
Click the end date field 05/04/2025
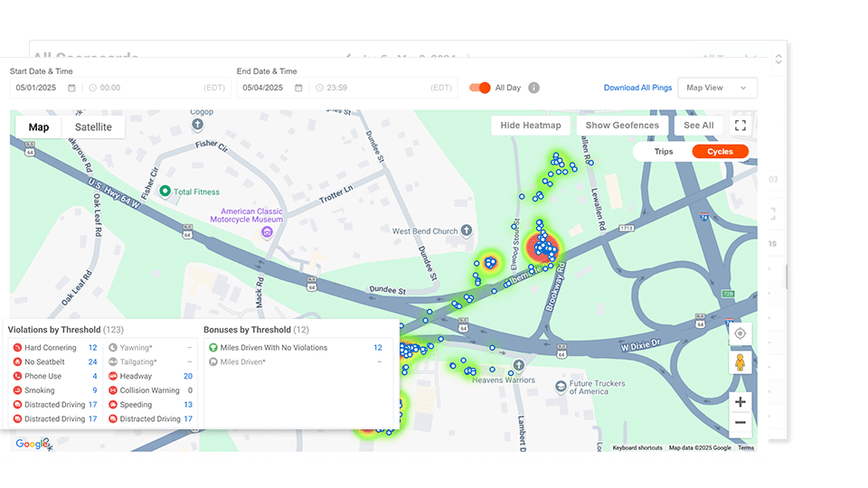tap(263, 88)
